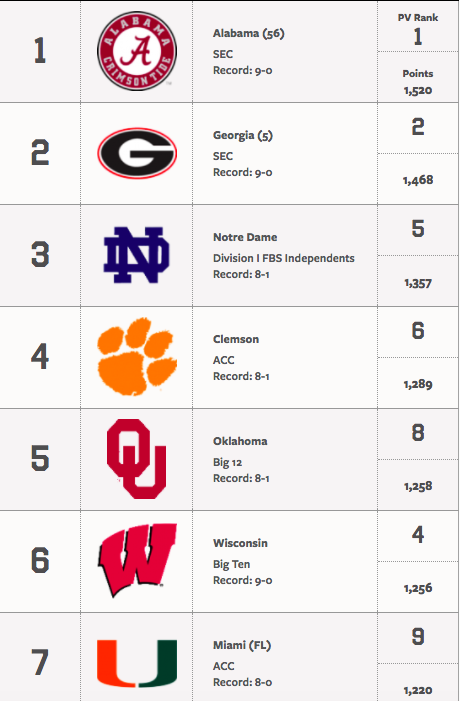Click the Big 12 conference label
Viewport: 460px width, 701px height.
pos(228,463)
